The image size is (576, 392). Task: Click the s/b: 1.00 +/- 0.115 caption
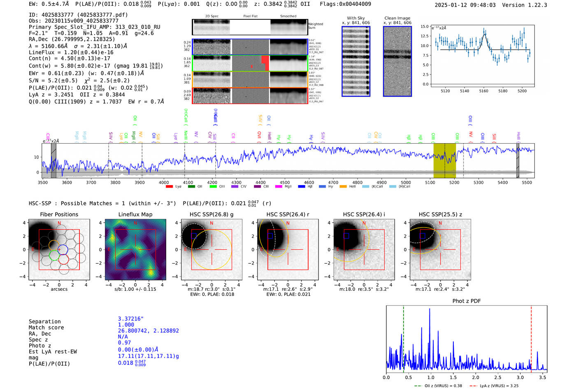135,289
